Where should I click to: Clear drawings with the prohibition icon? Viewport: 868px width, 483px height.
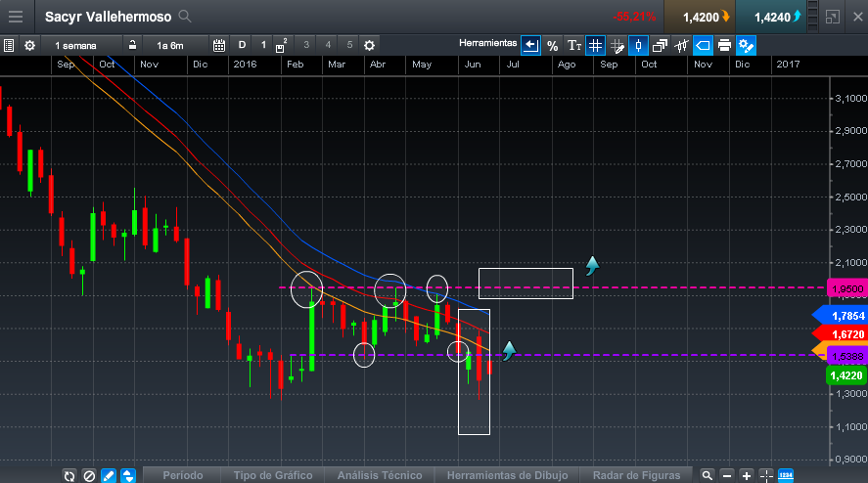pyautogui.click(x=89, y=476)
